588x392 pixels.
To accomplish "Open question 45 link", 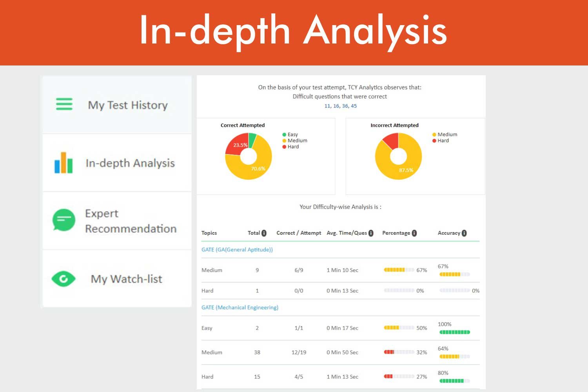I will (354, 106).
